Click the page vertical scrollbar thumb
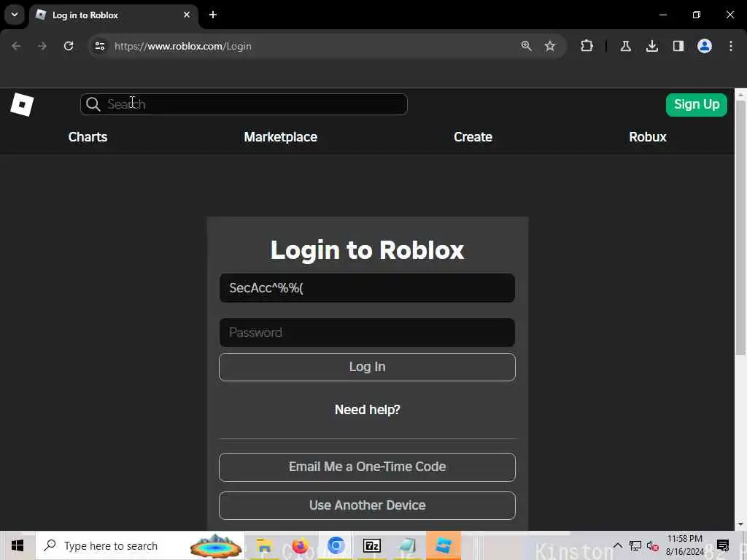Screen dimensions: 747x560 (x=740, y=227)
